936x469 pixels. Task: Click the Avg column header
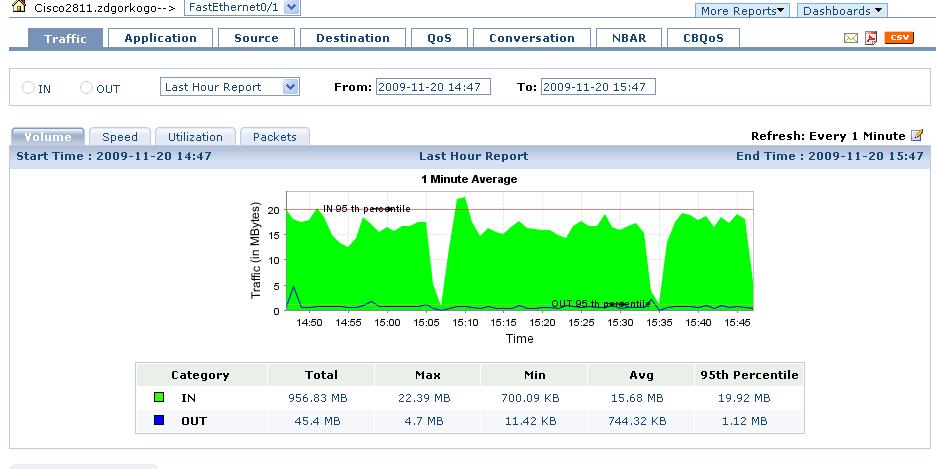coord(641,375)
